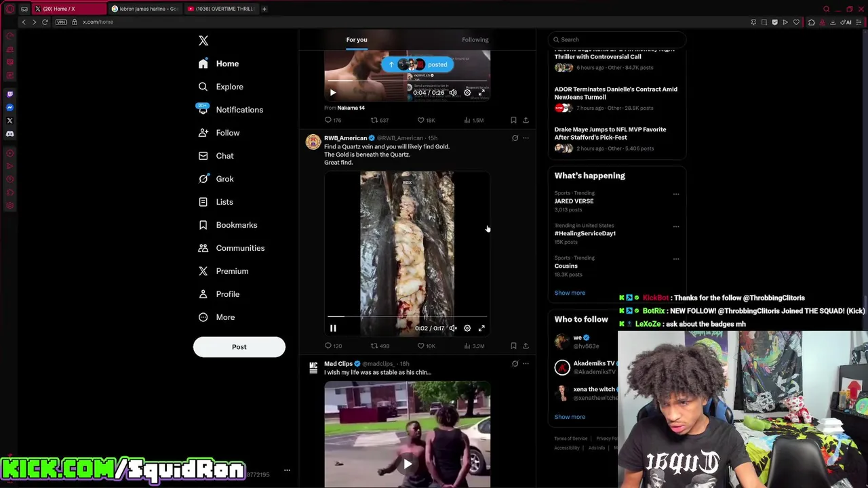Open Drake Maye NFL MVP Favorite story

[610, 134]
